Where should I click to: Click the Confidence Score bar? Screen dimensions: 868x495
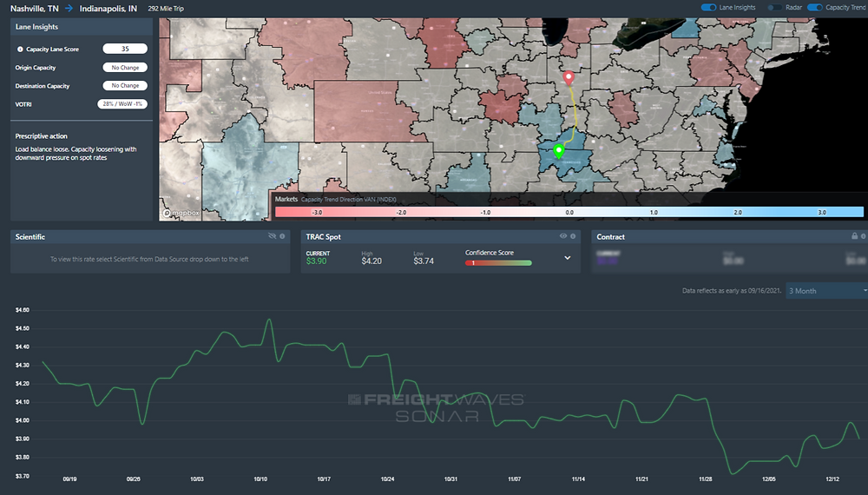[498, 263]
